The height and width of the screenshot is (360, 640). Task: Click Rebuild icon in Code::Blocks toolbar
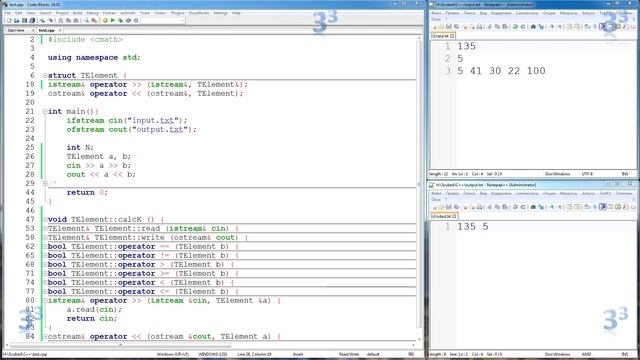coord(128,20)
